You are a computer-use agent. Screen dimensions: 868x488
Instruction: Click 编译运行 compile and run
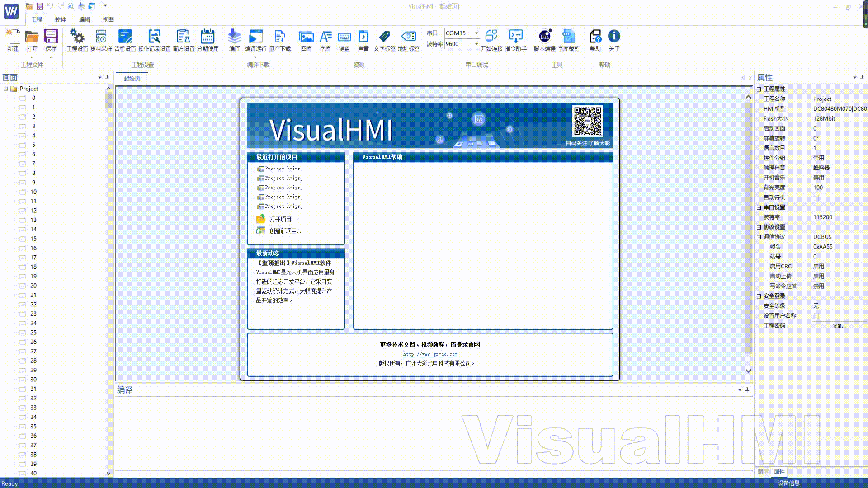click(256, 40)
